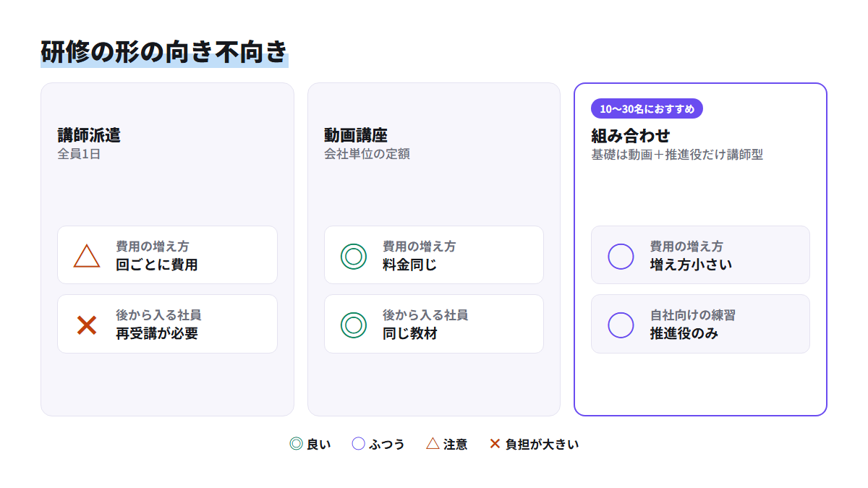Click 後から入る社員 label in 講師派遣 card
Screen dimensions: 868x488
point(158,315)
